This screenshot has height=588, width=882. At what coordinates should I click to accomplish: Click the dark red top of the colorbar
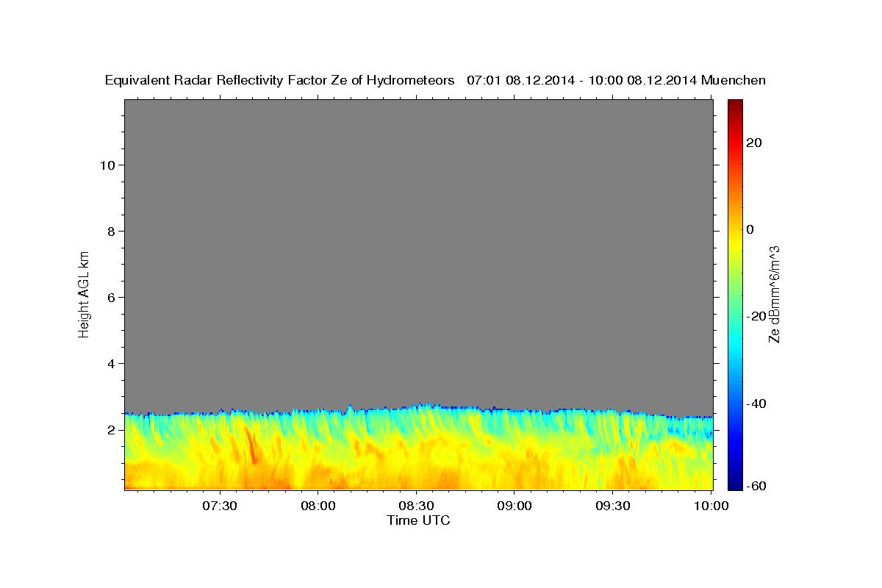pos(735,105)
